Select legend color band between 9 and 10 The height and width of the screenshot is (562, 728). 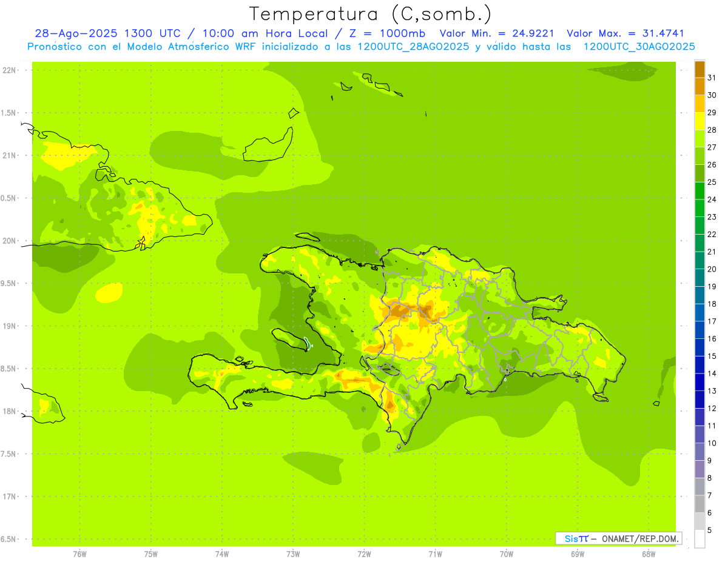699,452
